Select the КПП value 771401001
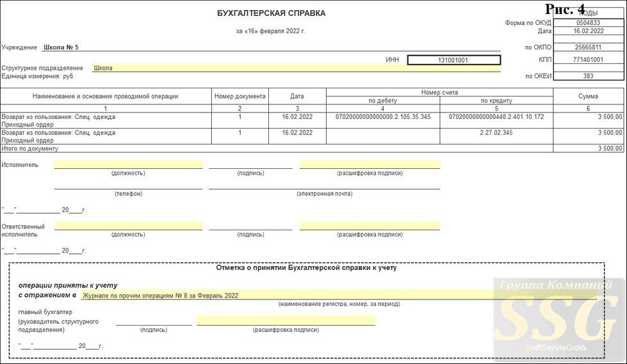The width and height of the screenshot is (627, 364). point(588,59)
